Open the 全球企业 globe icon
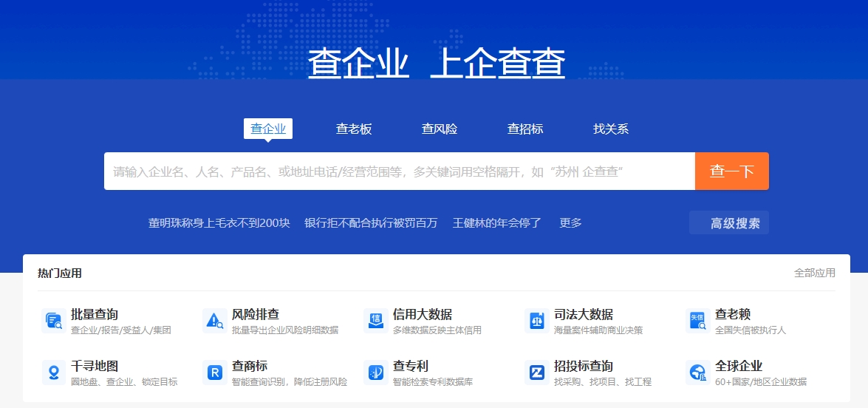This screenshot has width=868, height=408. click(x=698, y=373)
